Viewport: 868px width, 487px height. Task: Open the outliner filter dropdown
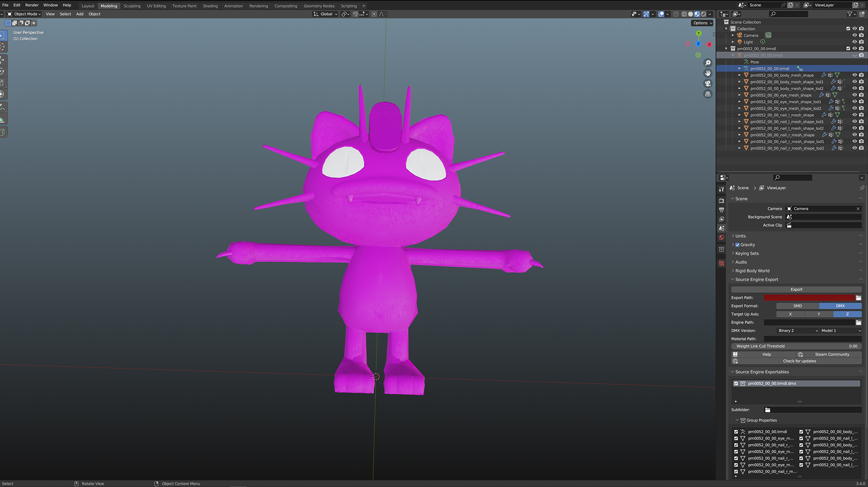851,14
